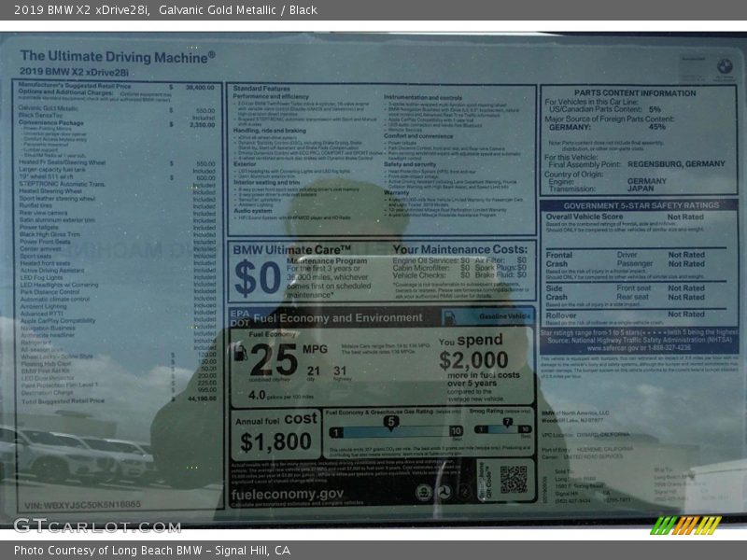747x560 pixels.
Task: Click 'Manufacturer's Suggested Retail Price' line
Action: pos(75,86)
